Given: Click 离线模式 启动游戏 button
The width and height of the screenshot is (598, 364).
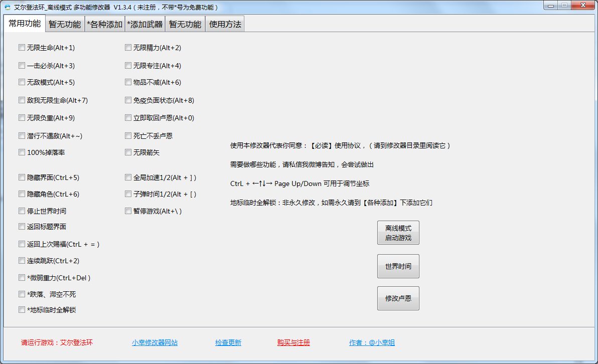Looking at the screenshot, I should coord(398,233).
